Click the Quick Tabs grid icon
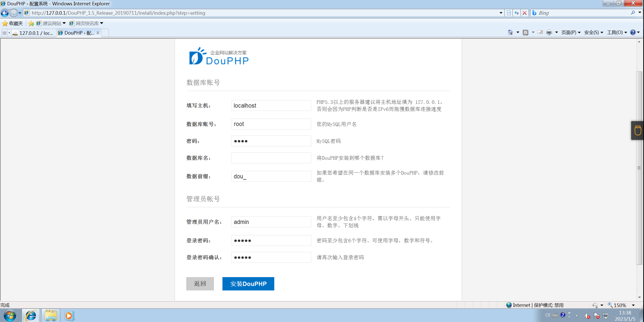The image size is (644, 322). coord(4,33)
